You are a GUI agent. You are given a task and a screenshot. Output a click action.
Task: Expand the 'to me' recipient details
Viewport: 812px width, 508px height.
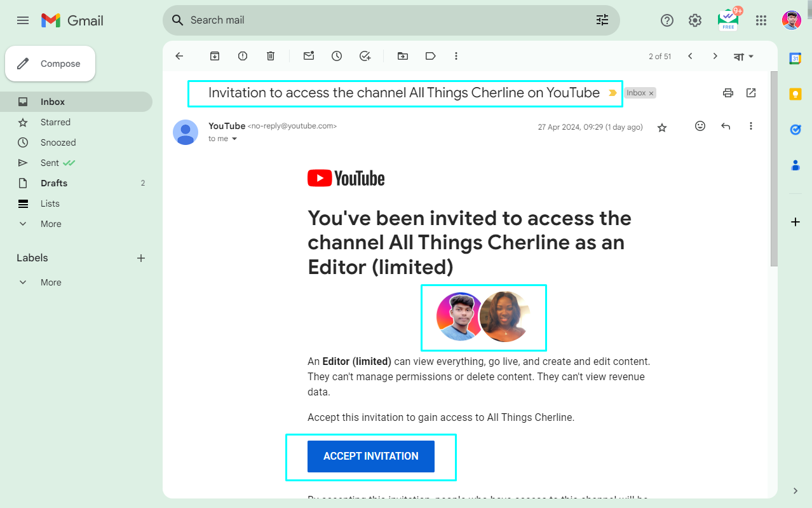(234, 139)
